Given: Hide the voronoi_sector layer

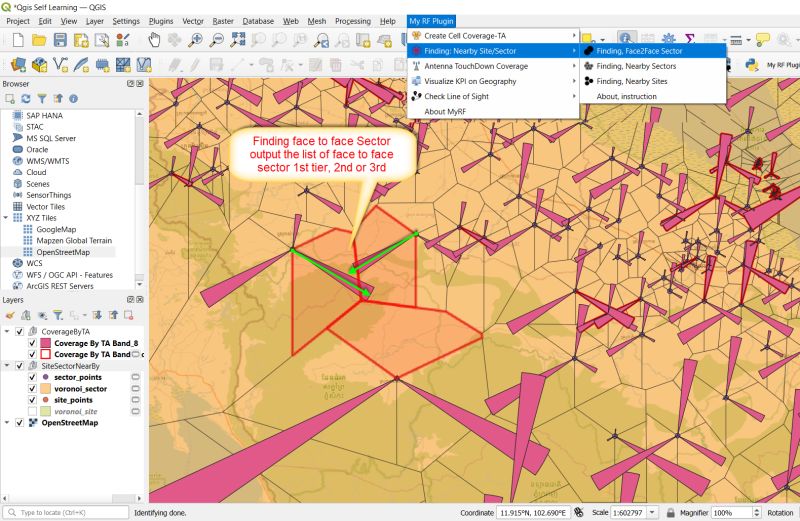Looking at the screenshot, I should pyautogui.click(x=32, y=389).
